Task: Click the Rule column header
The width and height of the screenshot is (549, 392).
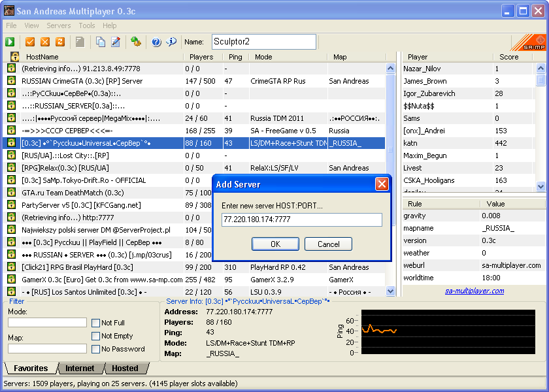Action: (x=441, y=204)
